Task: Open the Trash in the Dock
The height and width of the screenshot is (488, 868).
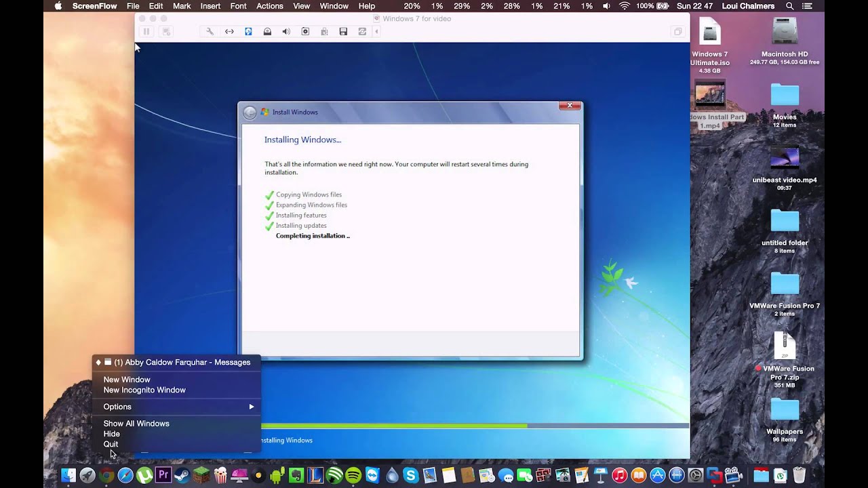Action: (x=799, y=475)
